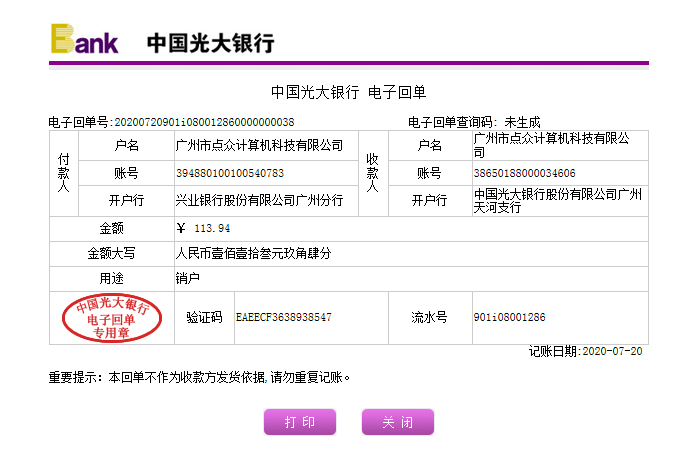
Task: Click the 记账日期:2020-07-20 text
Action: click(585, 351)
